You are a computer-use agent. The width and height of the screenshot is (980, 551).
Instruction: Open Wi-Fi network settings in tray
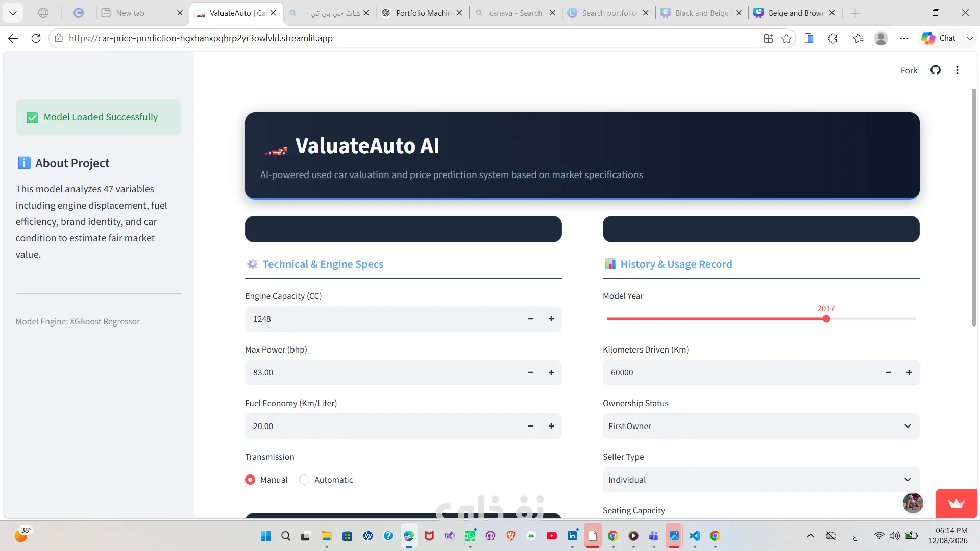click(x=879, y=536)
